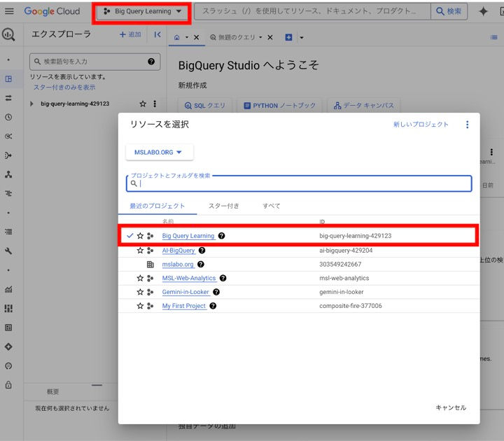Open the Big Query Learning project link
Image resolution: width=504 pixels, height=441 pixels.
188,236
